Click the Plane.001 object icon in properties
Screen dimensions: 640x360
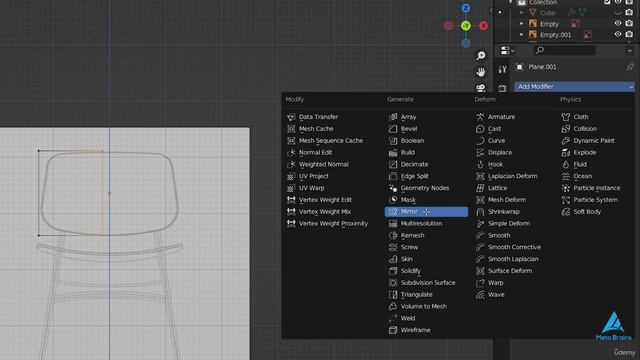[519, 67]
